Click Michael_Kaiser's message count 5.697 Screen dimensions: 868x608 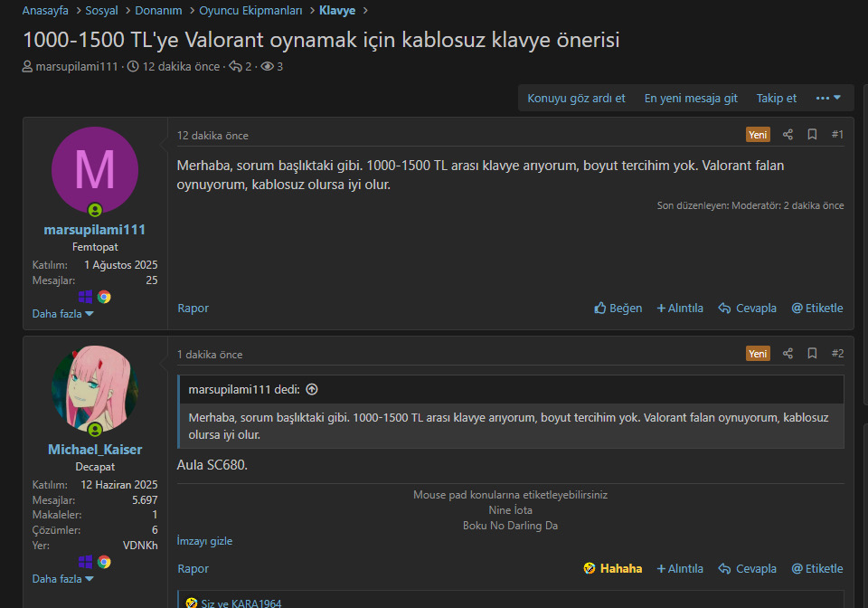pos(145,500)
